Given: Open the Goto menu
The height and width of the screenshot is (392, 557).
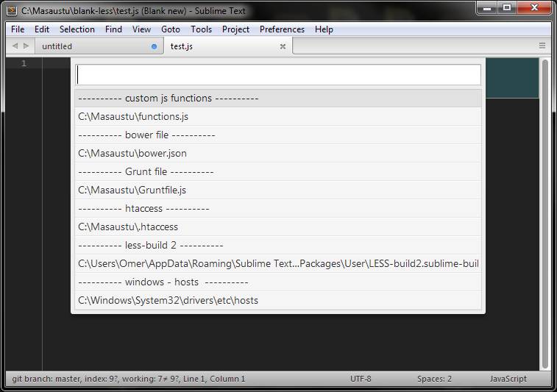Looking at the screenshot, I should pos(171,29).
